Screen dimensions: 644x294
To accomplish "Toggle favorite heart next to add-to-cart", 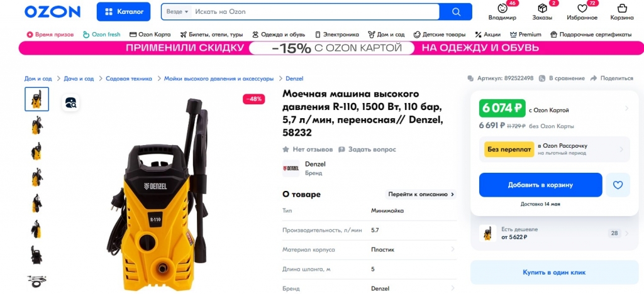I will pos(618,185).
